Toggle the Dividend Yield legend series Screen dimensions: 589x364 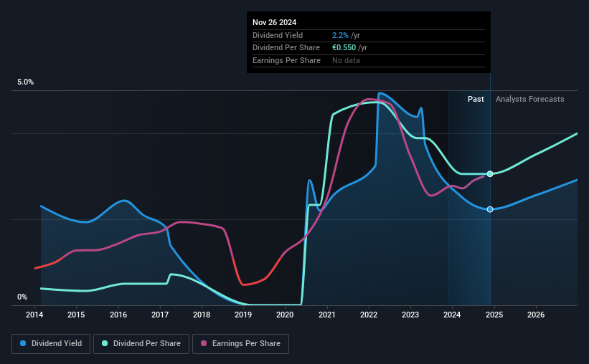(51, 344)
